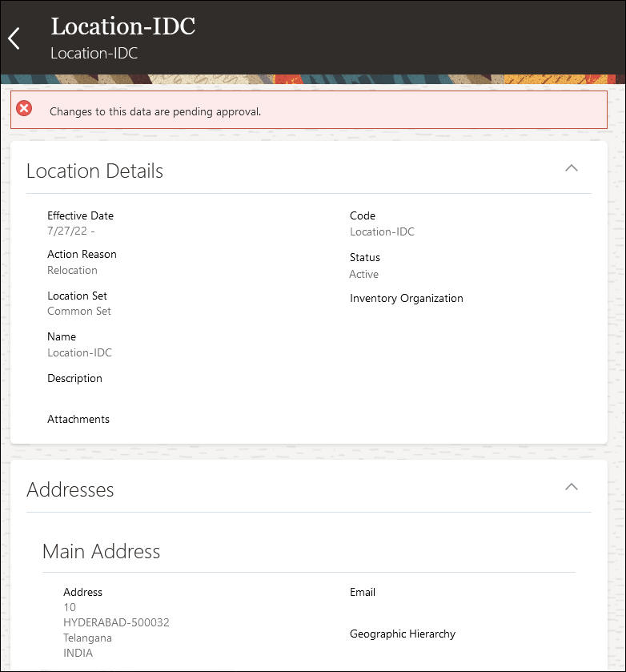Click the 7/27/22 effective date value
Image resolution: width=626 pixels, height=672 pixels.
pyautogui.click(x=71, y=231)
